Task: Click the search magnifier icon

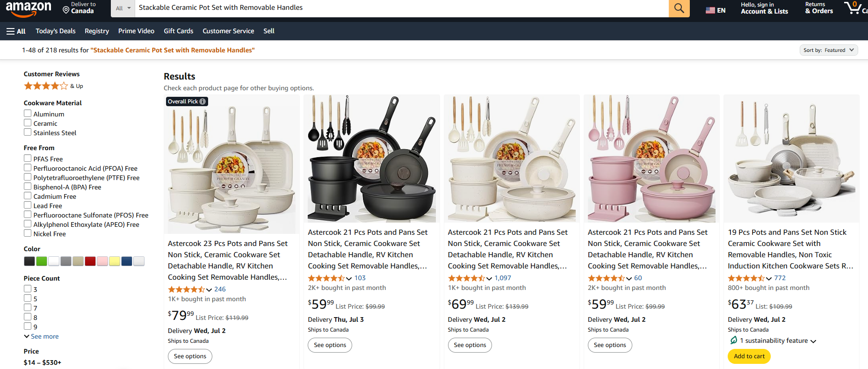Action: pos(679,8)
